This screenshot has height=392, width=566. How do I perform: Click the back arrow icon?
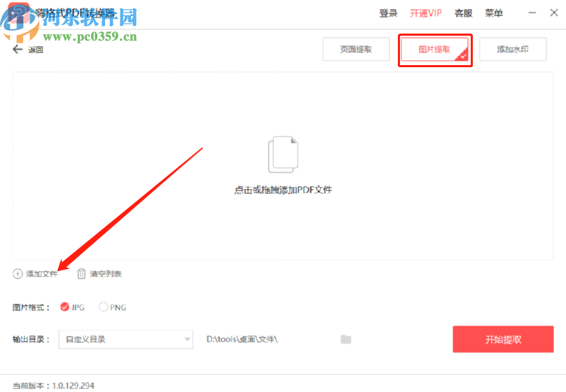point(18,50)
